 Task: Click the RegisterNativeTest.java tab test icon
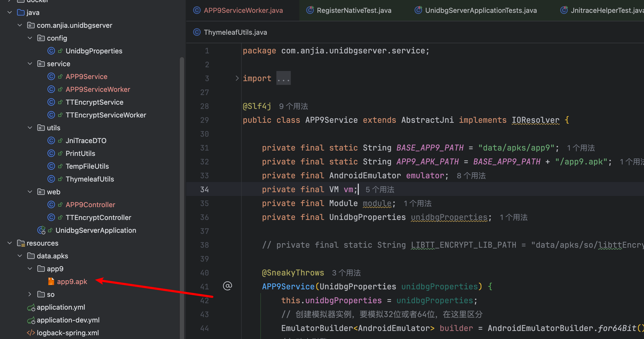click(x=310, y=10)
